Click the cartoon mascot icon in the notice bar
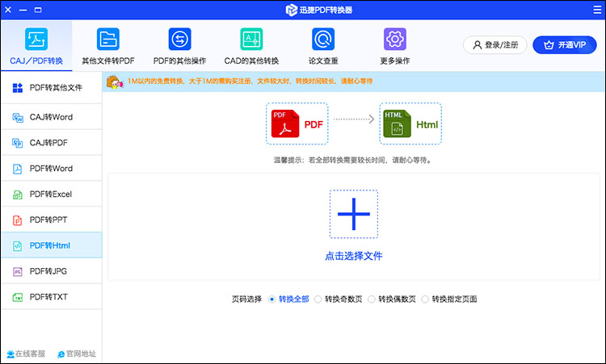This screenshot has height=364, width=606. [x=115, y=82]
